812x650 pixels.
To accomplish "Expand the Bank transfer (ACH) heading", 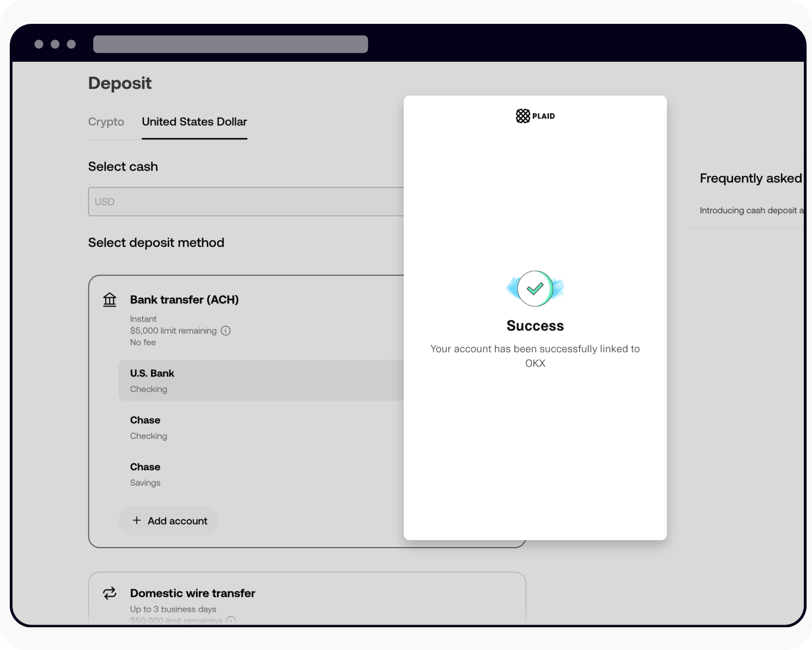I will [184, 300].
